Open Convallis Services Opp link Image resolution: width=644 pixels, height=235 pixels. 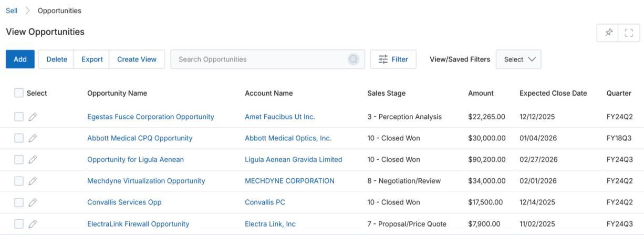coord(124,202)
